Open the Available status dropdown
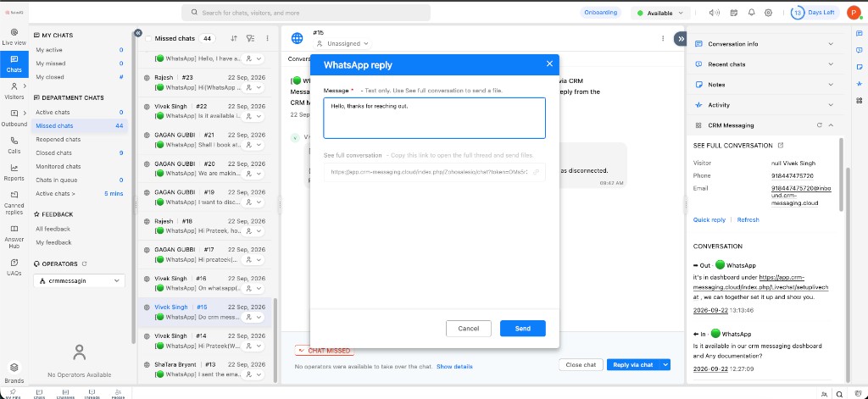 click(660, 13)
